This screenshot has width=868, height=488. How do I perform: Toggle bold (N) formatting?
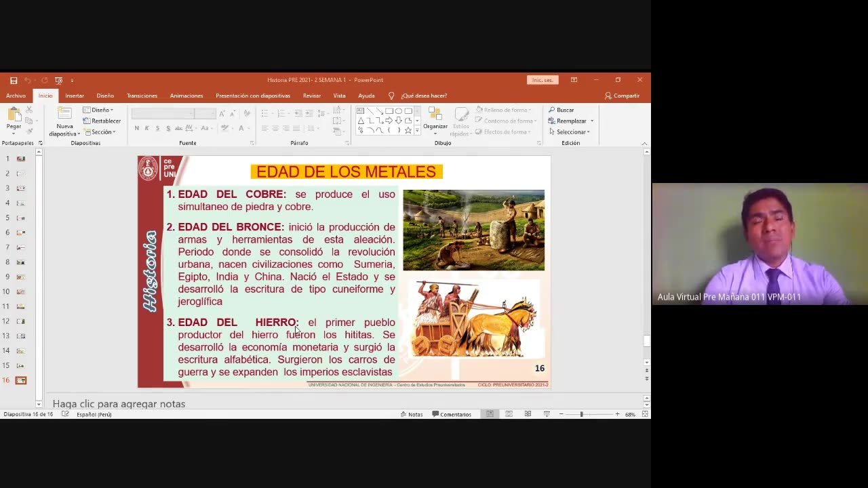[x=137, y=128]
